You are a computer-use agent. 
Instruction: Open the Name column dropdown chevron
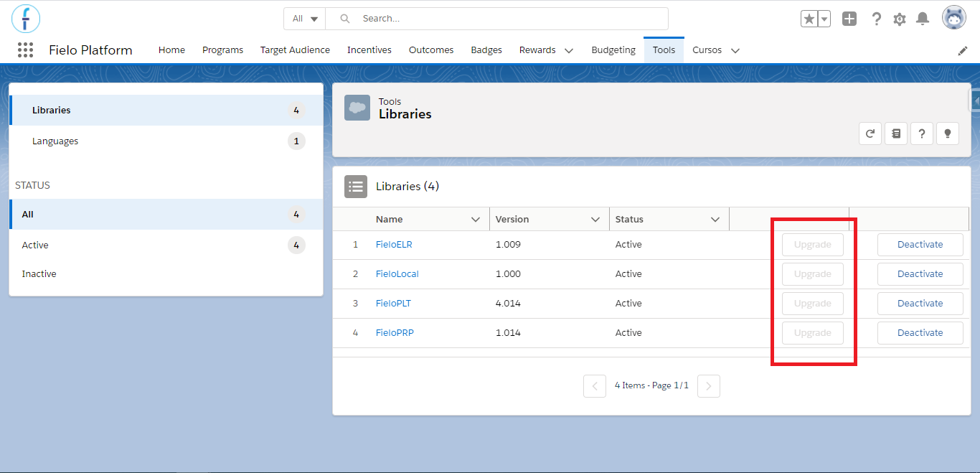[475, 220]
